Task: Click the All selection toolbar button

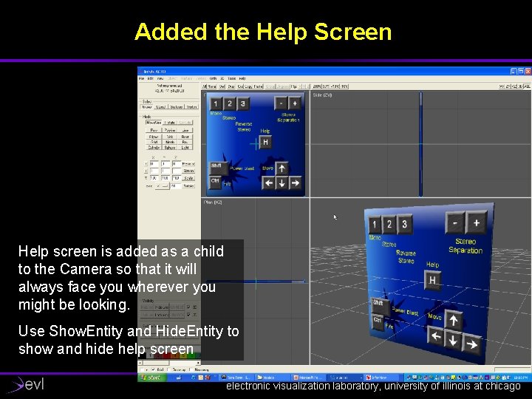Action: coord(204,86)
